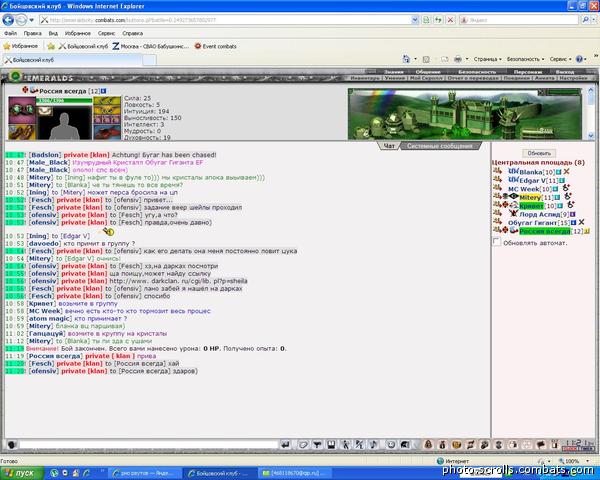The image size is (600, 480).
Task: Click the blue info icon beside Обугаг Гигант[15]
Action: [x=573, y=222]
